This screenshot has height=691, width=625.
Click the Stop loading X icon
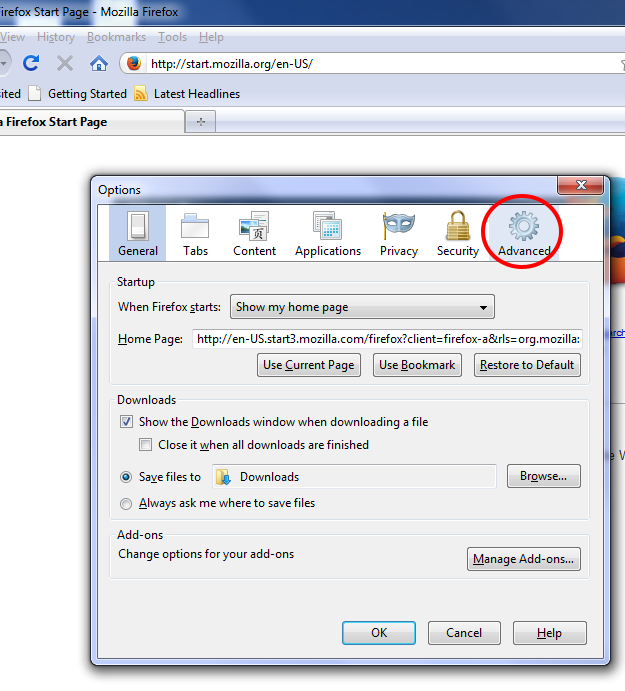[x=65, y=63]
